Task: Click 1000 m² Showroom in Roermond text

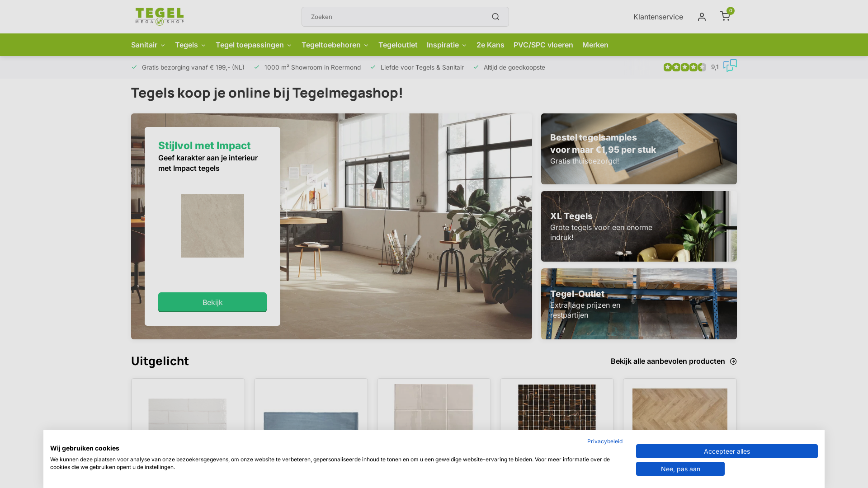Action: pos(312,67)
